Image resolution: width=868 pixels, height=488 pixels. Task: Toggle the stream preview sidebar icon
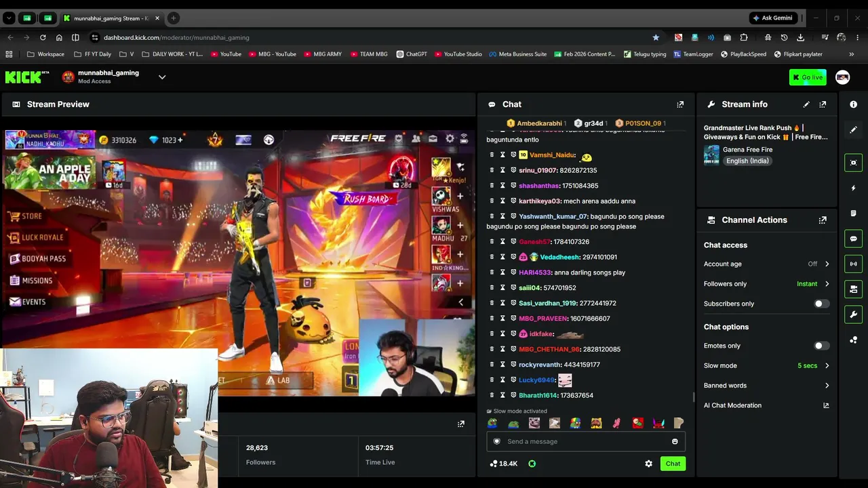click(853, 163)
